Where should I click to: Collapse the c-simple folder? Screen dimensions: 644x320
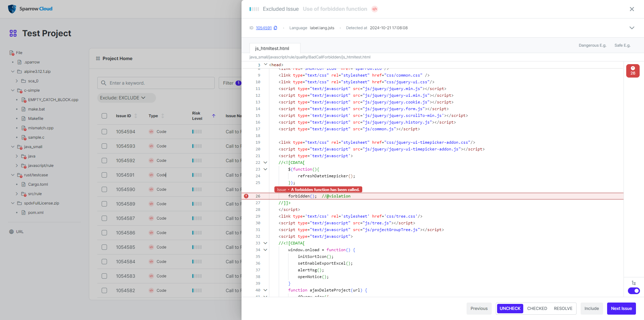point(13,90)
